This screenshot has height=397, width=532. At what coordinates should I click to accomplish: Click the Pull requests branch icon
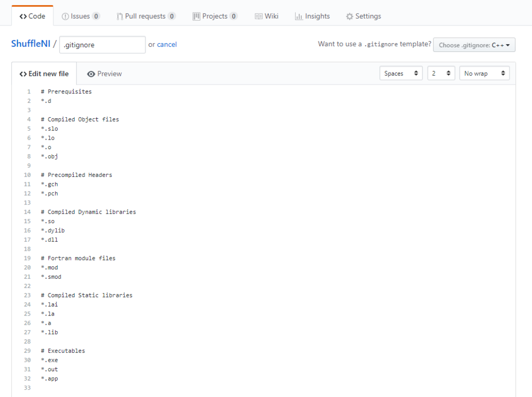pyautogui.click(x=119, y=16)
